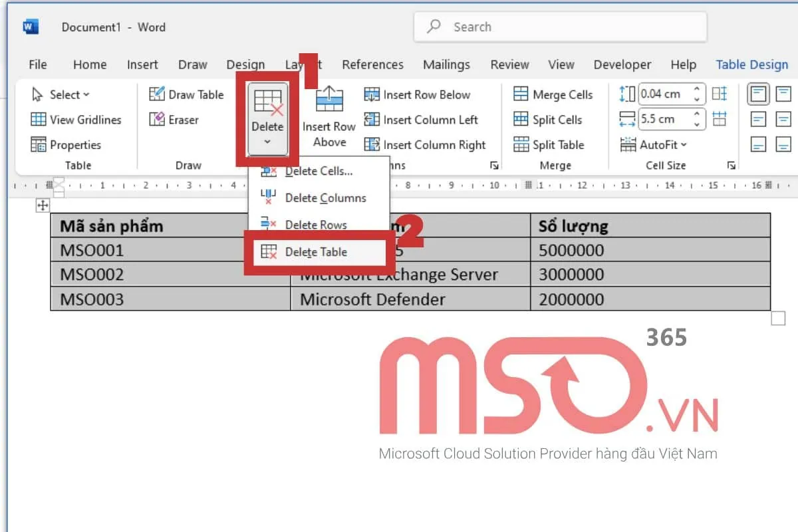Activate the Eraser tool
Viewport: 798px width, 532px height.
pos(175,120)
